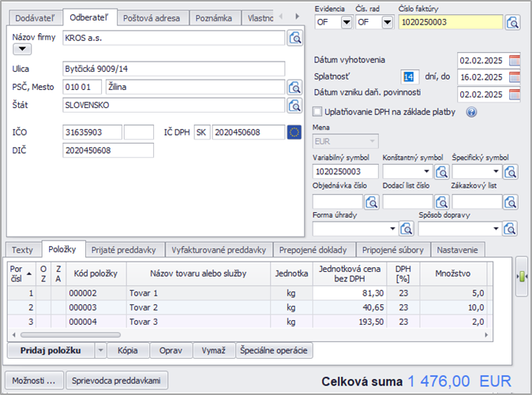This screenshot has width=532, height=395.
Task: Open lookup for Dodací list číslo
Action: (x=441, y=203)
